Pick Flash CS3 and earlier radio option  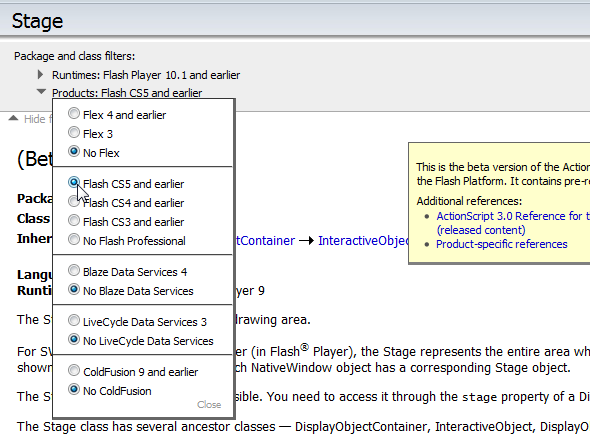tap(74, 220)
